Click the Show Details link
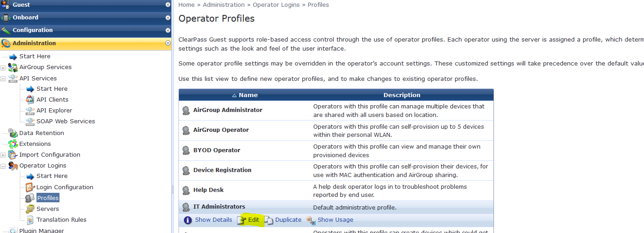Viewport: 644px width, 233px height. [214, 220]
